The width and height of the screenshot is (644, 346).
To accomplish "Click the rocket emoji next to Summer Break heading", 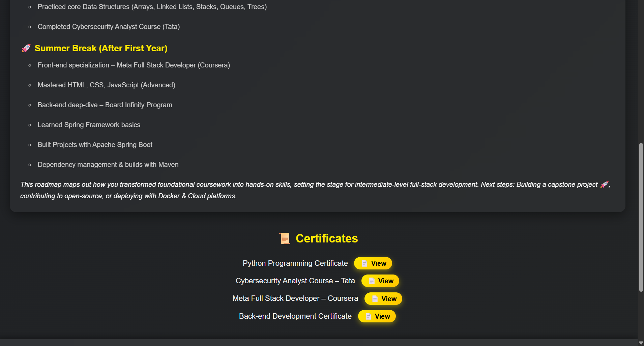I will (x=26, y=48).
